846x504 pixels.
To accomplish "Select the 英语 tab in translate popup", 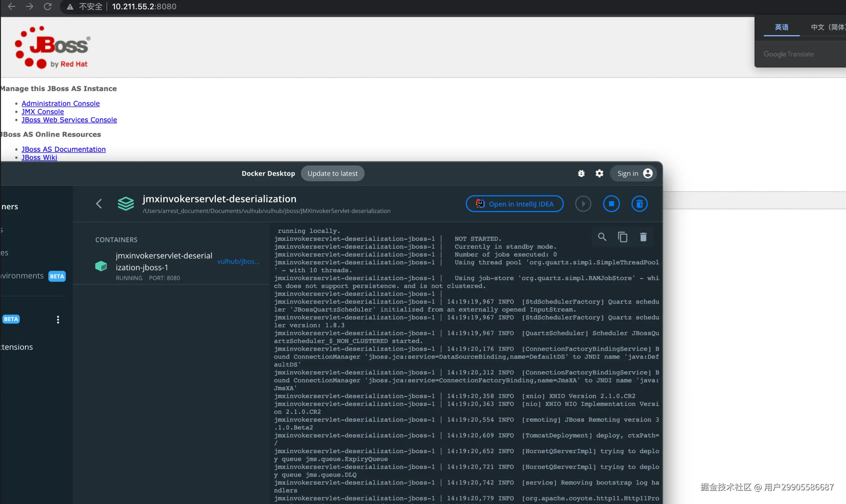I will tap(782, 27).
